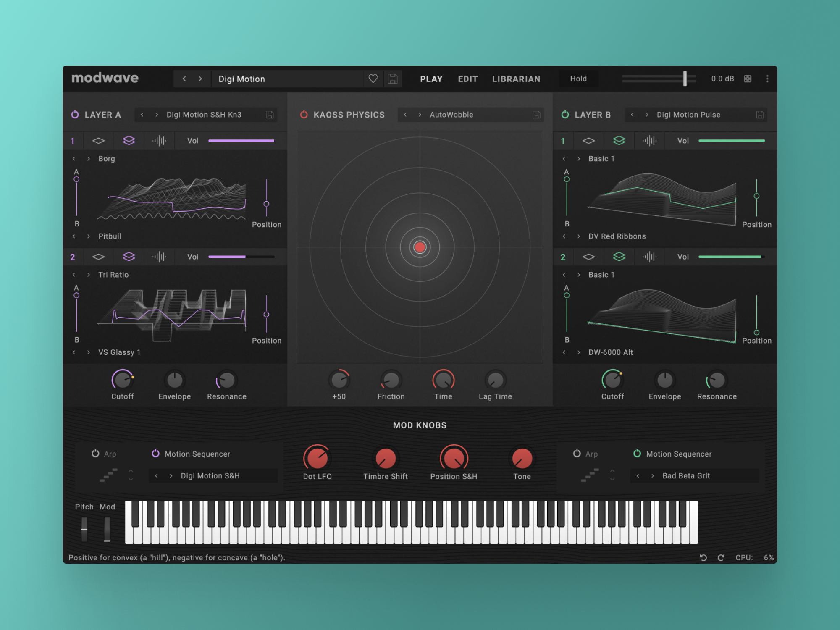Viewport: 840px width, 630px height.
Task: Open the three-dot options menu
Action: (767, 79)
